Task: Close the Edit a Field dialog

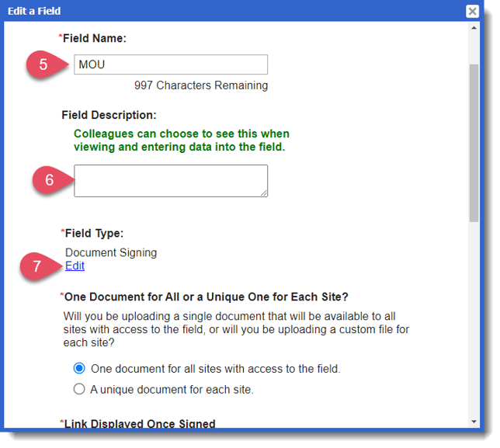Action: 472,11
